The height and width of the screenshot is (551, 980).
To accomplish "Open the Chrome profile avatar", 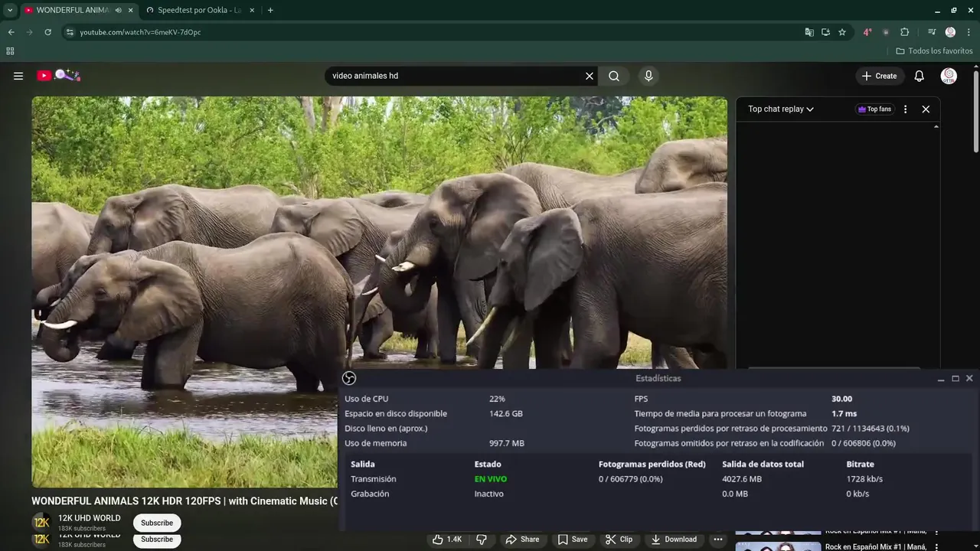I will (x=950, y=32).
